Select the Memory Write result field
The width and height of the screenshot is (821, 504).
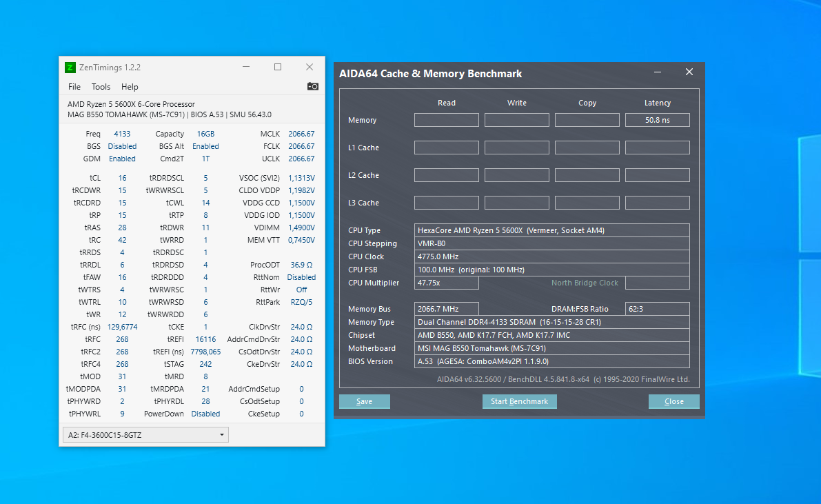517,120
